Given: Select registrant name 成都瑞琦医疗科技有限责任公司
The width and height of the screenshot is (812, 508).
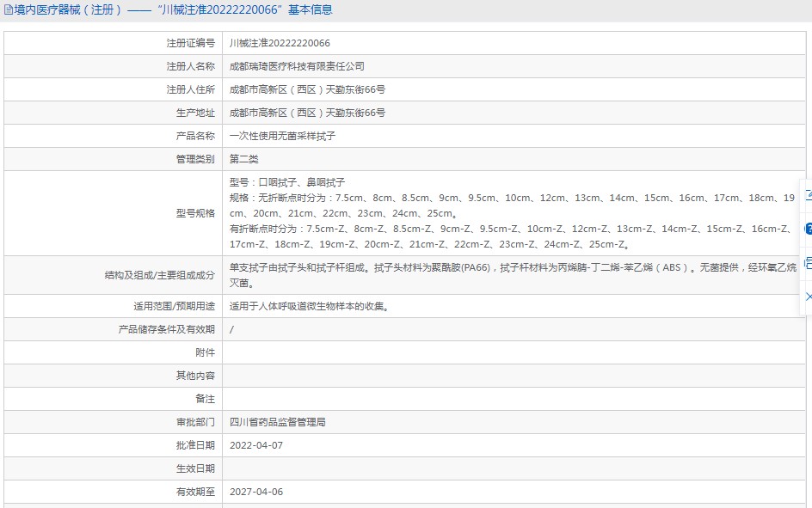Looking at the screenshot, I should click(297, 66).
